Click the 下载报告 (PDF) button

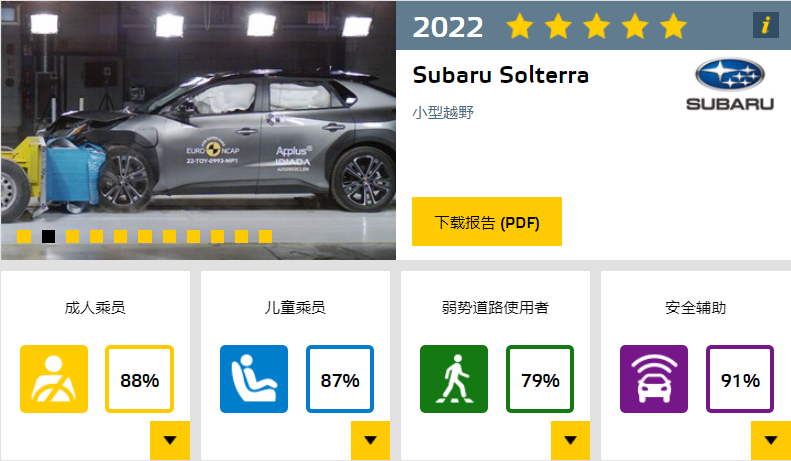coord(487,222)
